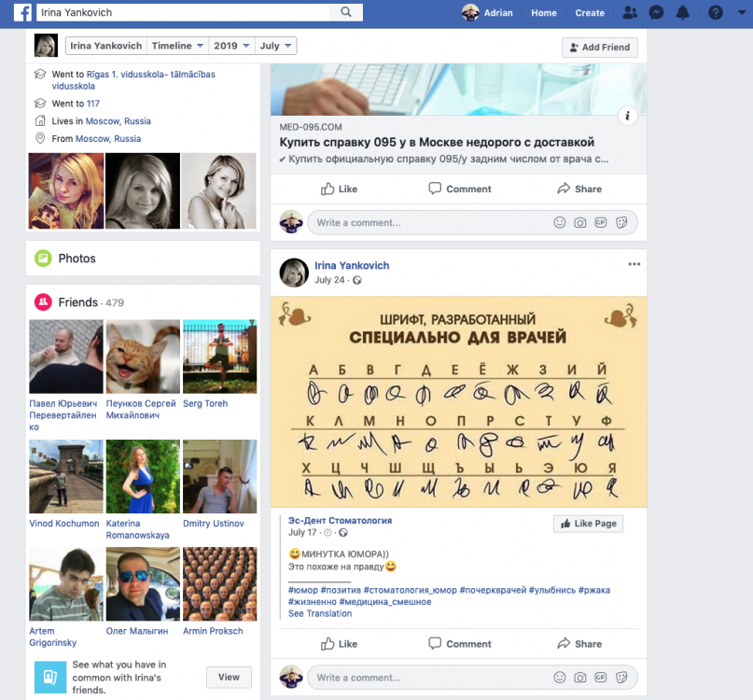This screenshot has width=753, height=700.
Task: Like the Эс-Дент Стоматология page
Action: pyautogui.click(x=588, y=524)
